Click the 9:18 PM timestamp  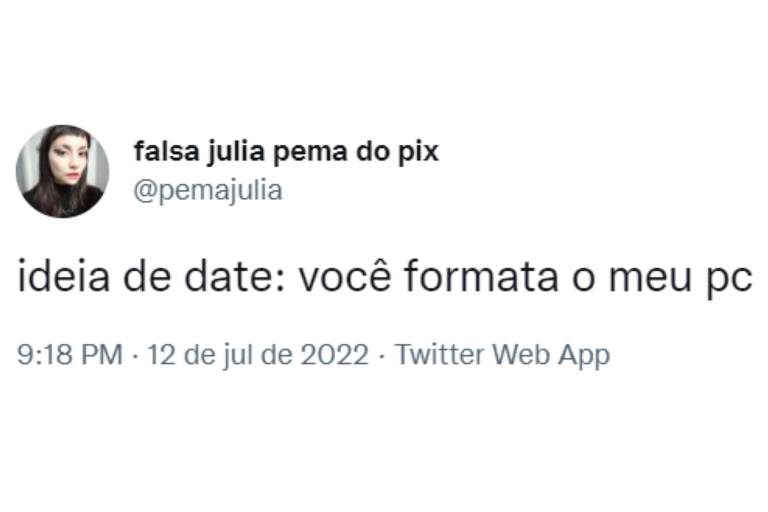coord(70,354)
